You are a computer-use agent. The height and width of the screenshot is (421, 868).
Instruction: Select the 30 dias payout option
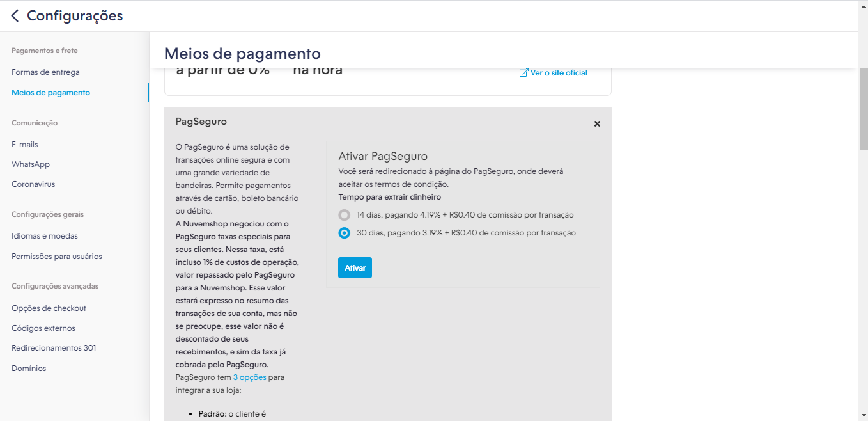coord(345,233)
